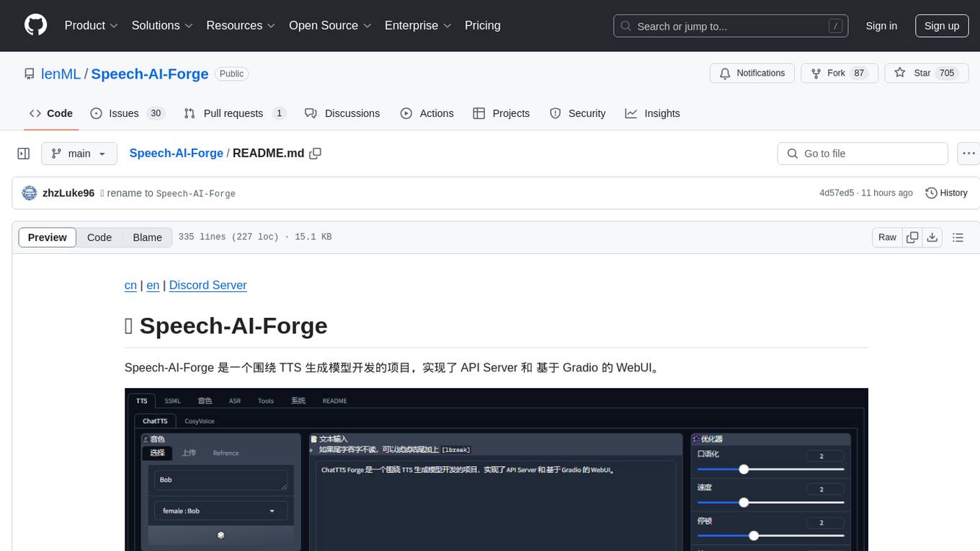The image size is (980, 551).
Task: Open the WebUI screenshot image
Action: pyautogui.click(x=496, y=470)
